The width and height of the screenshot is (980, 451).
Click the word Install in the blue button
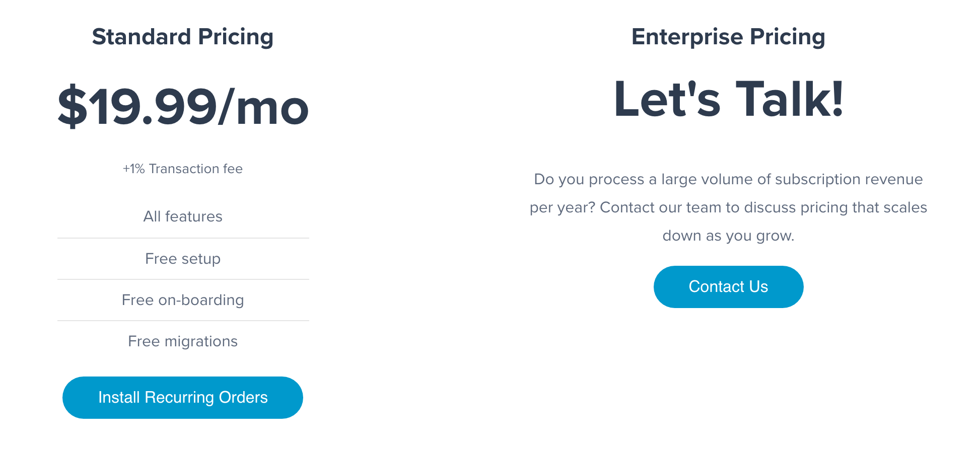click(x=119, y=398)
